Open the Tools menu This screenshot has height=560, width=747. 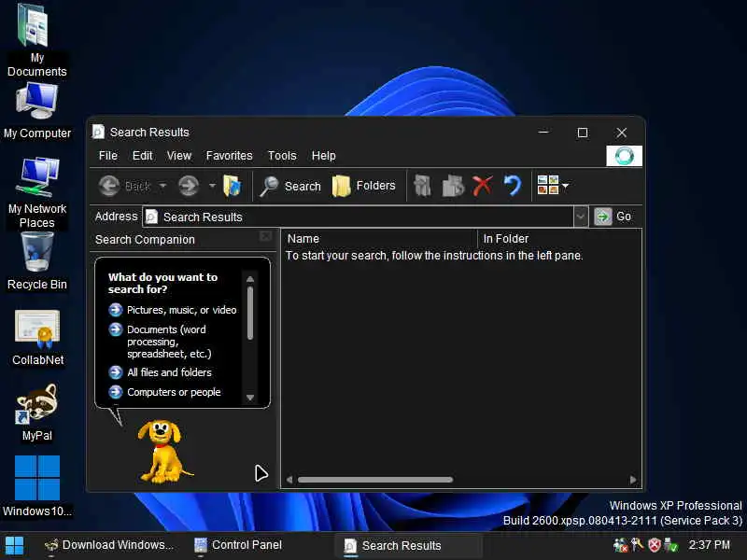pyautogui.click(x=282, y=156)
